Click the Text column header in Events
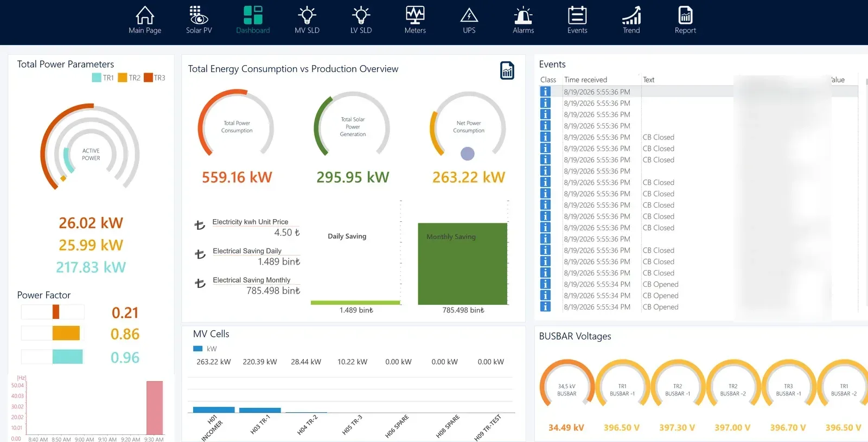The image size is (868, 442). pyautogui.click(x=648, y=80)
